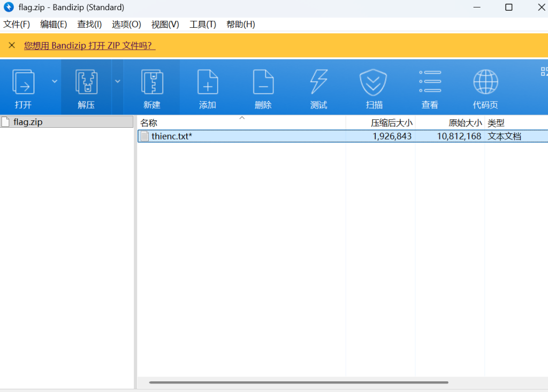Image resolution: width=548 pixels, height=392 pixels.
Task: Click the horizontal scrollbar at bottom
Action: (x=299, y=382)
